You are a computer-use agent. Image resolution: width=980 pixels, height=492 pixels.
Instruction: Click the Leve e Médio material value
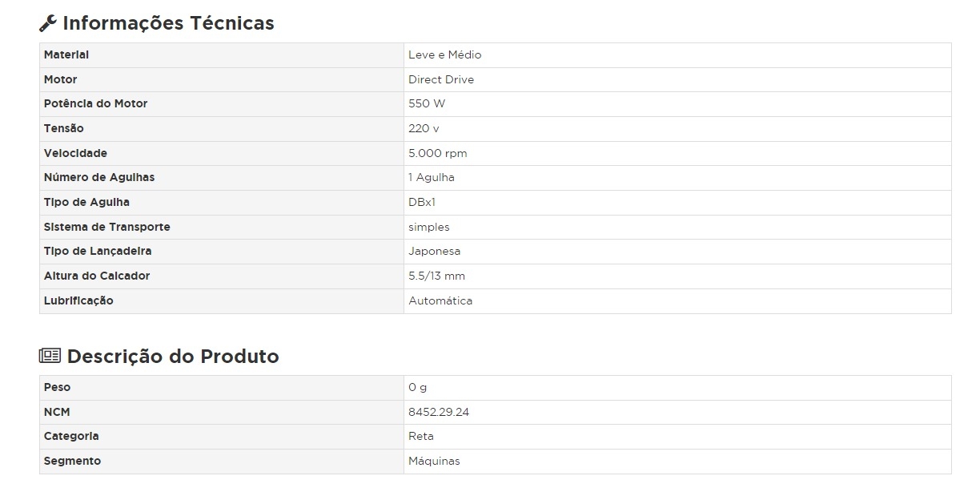445,54
